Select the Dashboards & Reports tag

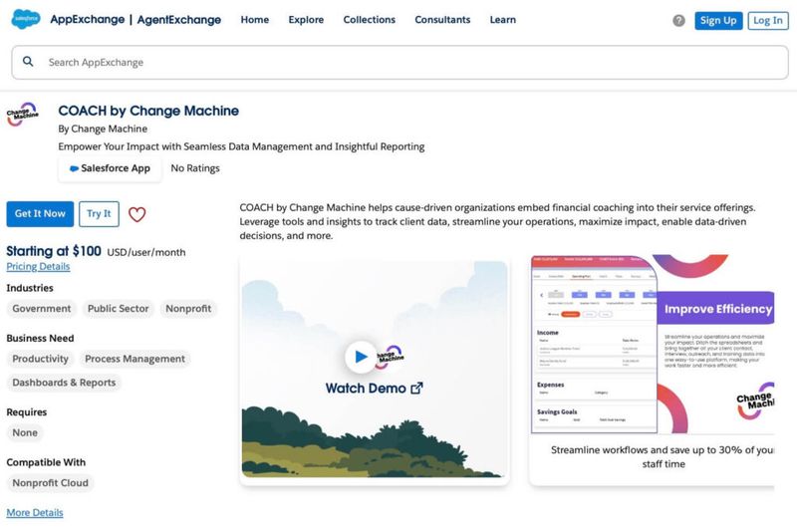pos(64,383)
